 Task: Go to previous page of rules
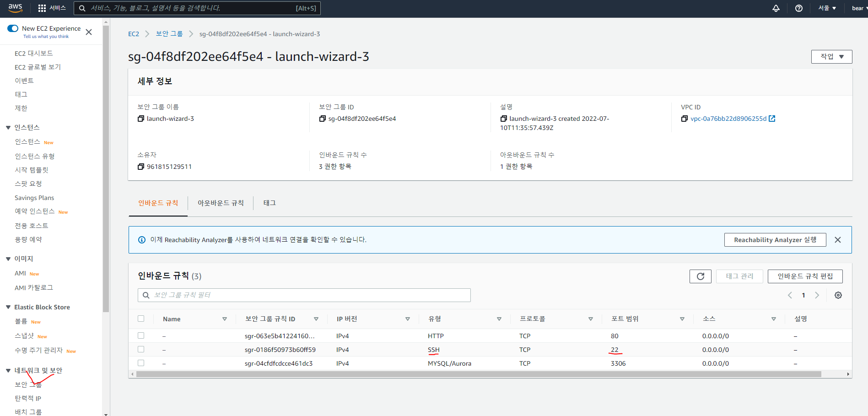790,295
